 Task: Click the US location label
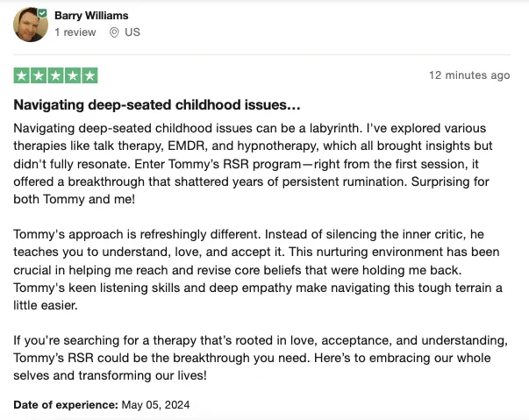coord(132,32)
